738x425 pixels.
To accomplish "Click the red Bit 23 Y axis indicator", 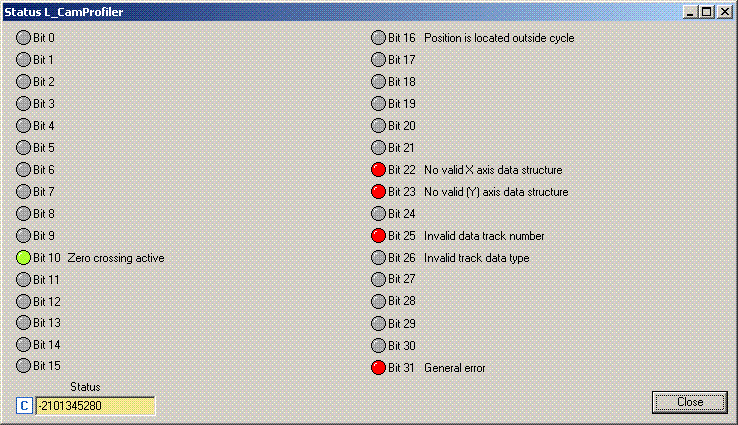I will pos(379,192).
